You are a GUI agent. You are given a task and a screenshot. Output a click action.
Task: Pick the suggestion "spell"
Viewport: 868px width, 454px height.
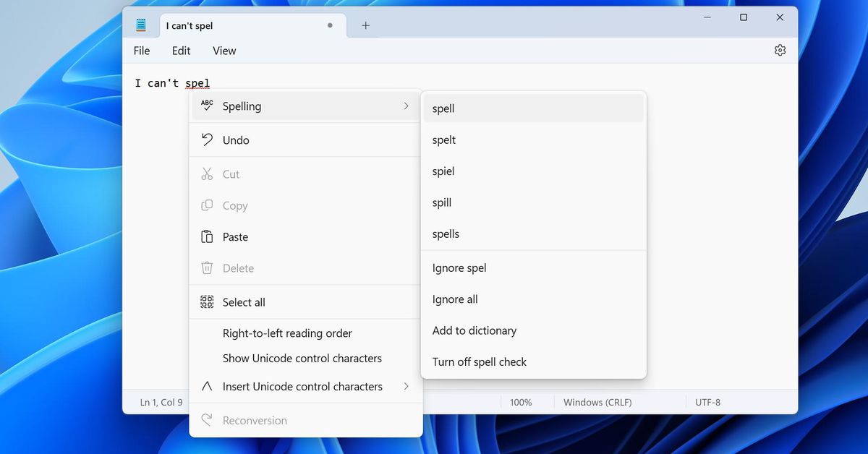(x=533, y=108)
